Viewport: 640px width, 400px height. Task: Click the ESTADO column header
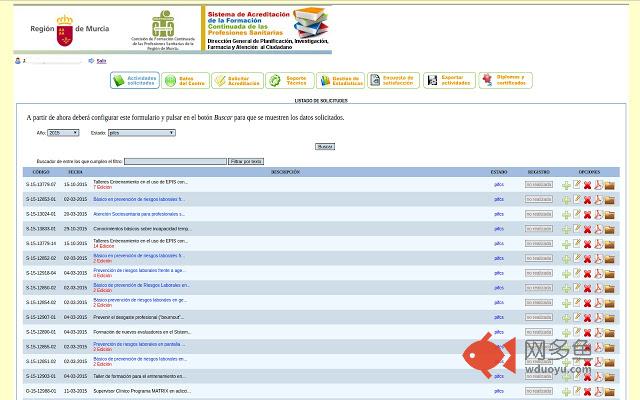tap(499, 172)
